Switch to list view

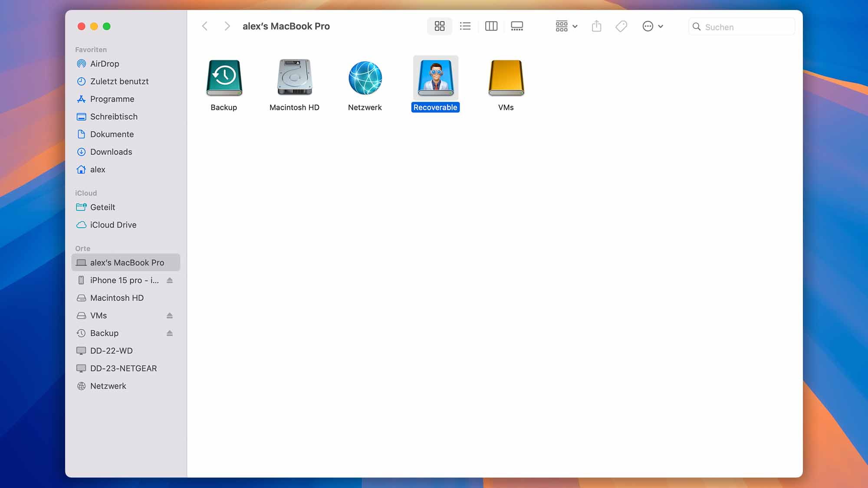(x=465, y=26)
